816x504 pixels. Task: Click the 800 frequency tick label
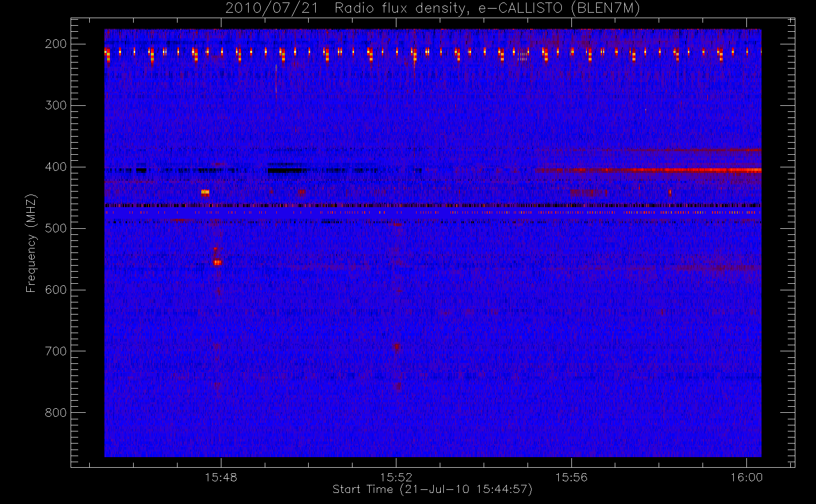56,413
